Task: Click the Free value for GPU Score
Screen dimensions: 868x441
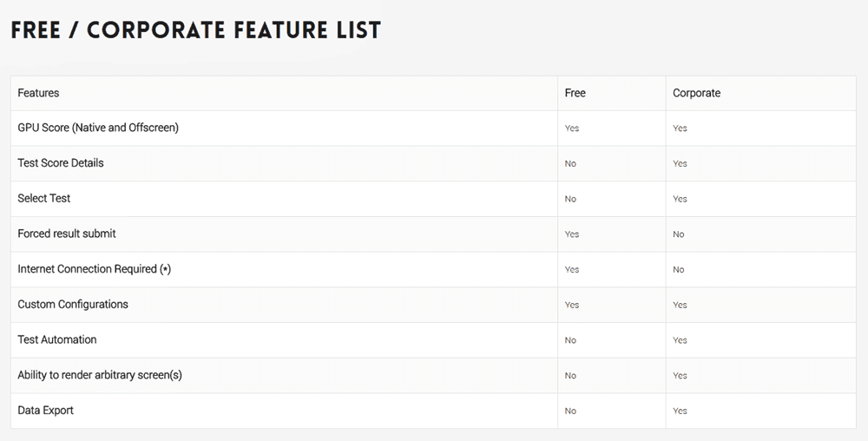Action: coord(572,128)
